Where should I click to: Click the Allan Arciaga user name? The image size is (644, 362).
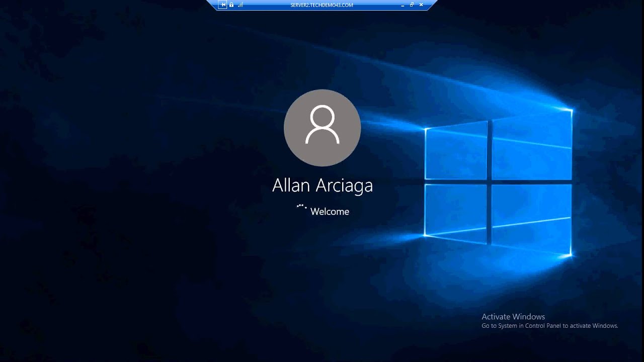pyautogui.click(x=323, y=186)
